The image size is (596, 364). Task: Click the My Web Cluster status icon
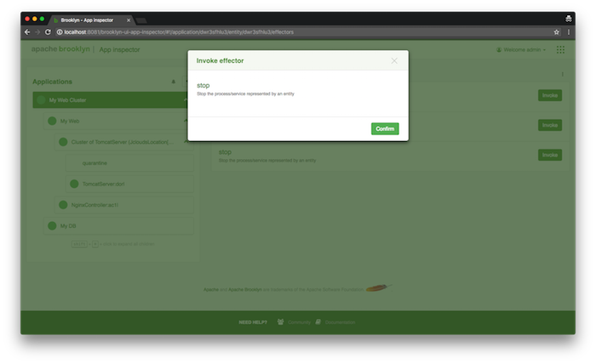(40, 100)
